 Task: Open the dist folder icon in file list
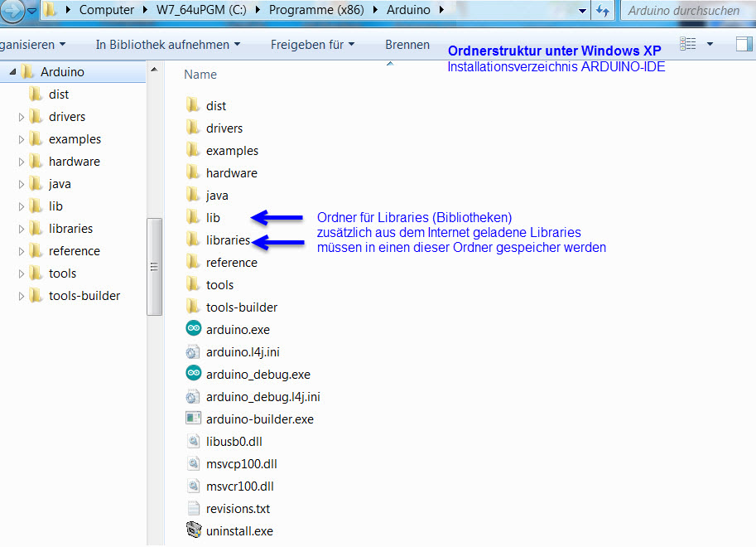193,104
